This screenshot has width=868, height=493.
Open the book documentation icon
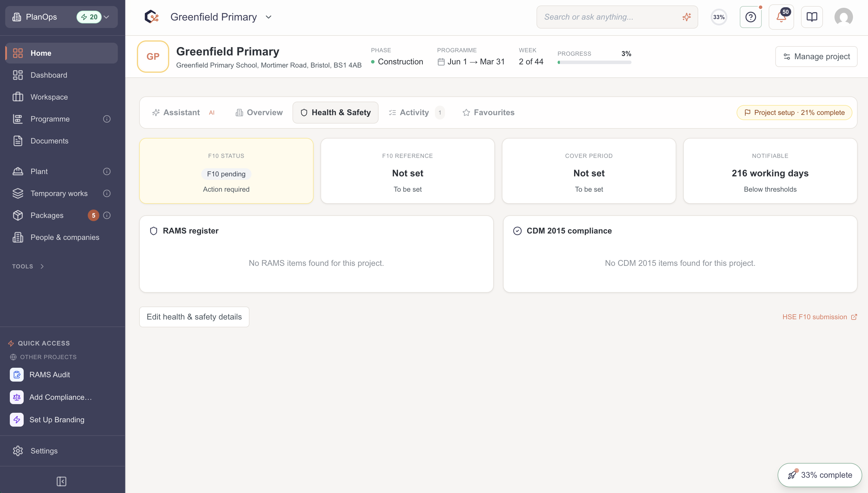pyautogui.click(x=812, y=17)
